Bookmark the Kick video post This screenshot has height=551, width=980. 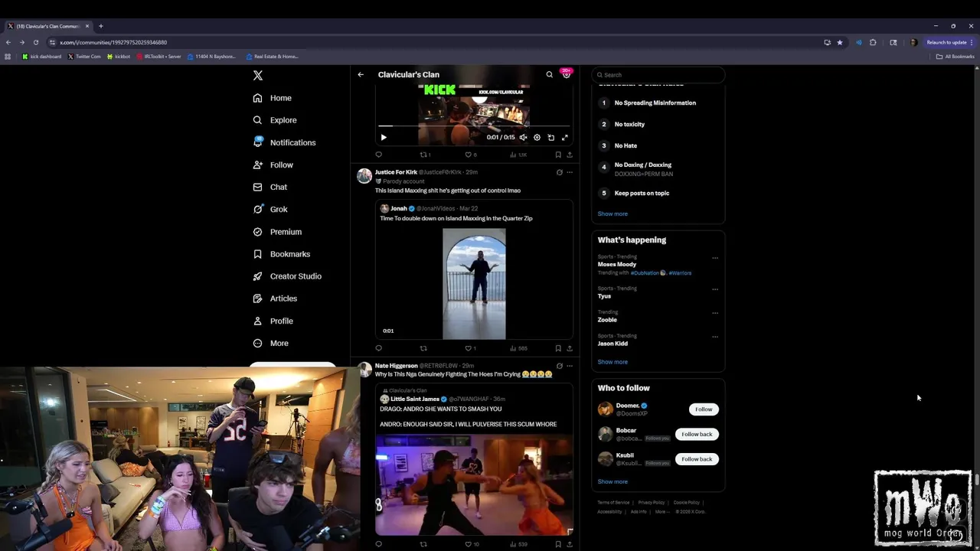[558, 155]
